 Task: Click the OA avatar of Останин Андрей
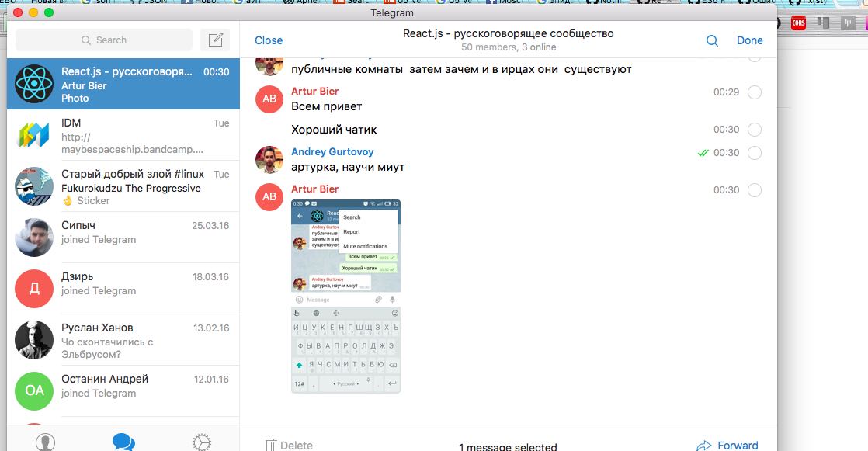point(34,391)
